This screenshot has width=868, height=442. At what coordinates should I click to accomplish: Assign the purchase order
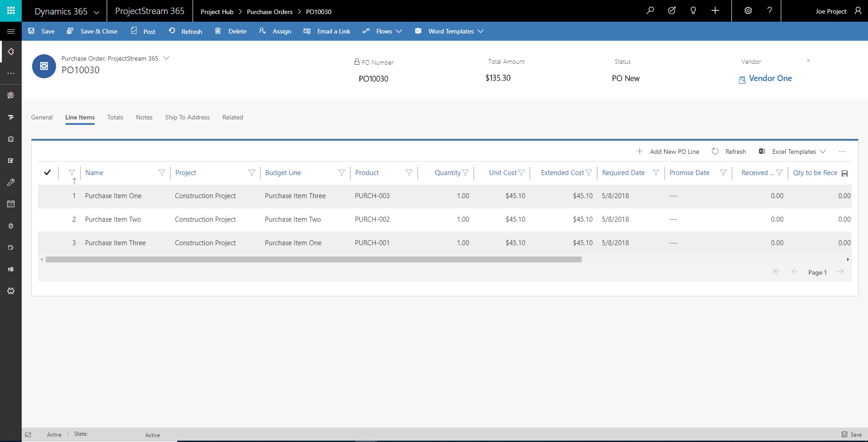click(275, 31)
